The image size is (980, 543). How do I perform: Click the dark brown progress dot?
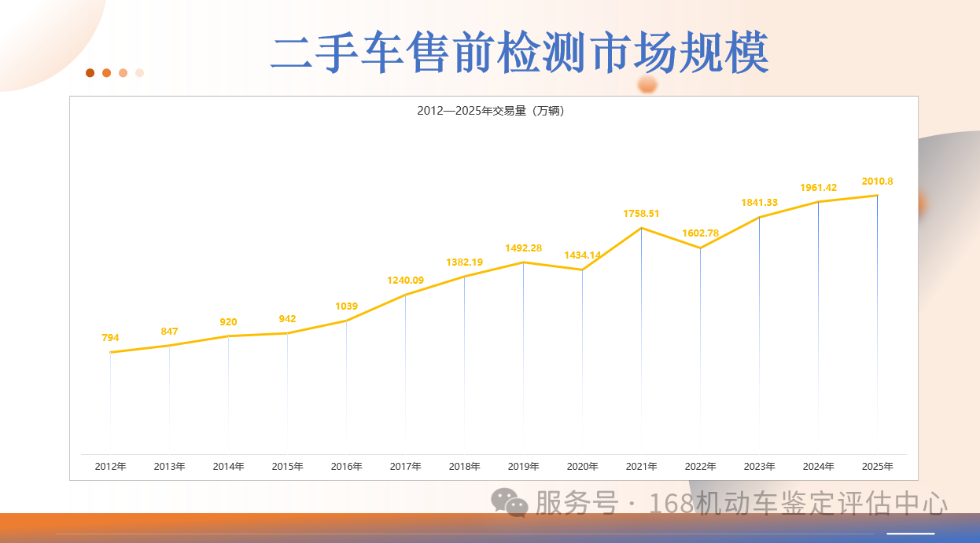click(x=90, y=73)
